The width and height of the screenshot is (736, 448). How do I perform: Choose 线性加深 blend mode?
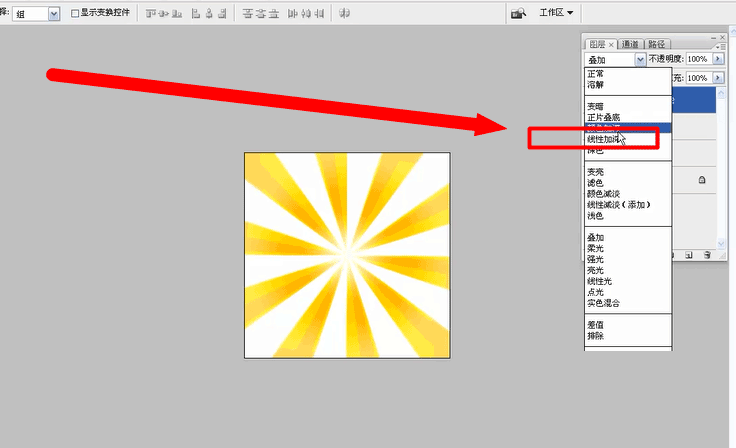pyautogui.click(x=628, y=139)
